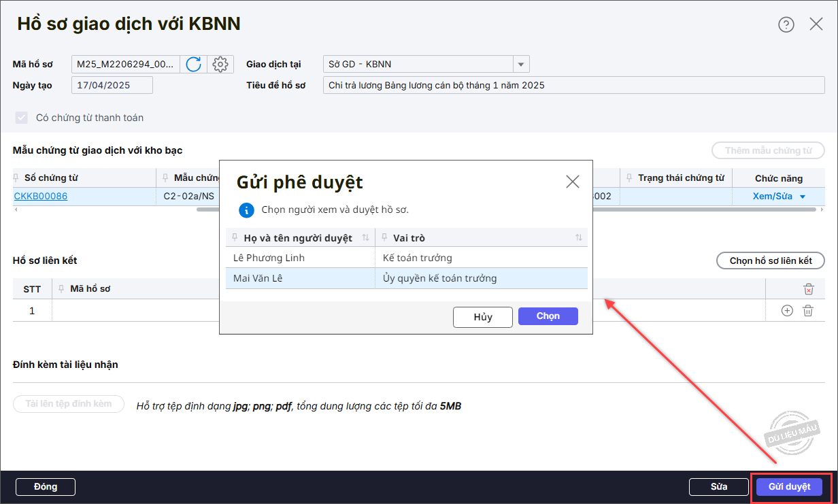Click the Tiêu đề hồ sơ field

(573, 86)
